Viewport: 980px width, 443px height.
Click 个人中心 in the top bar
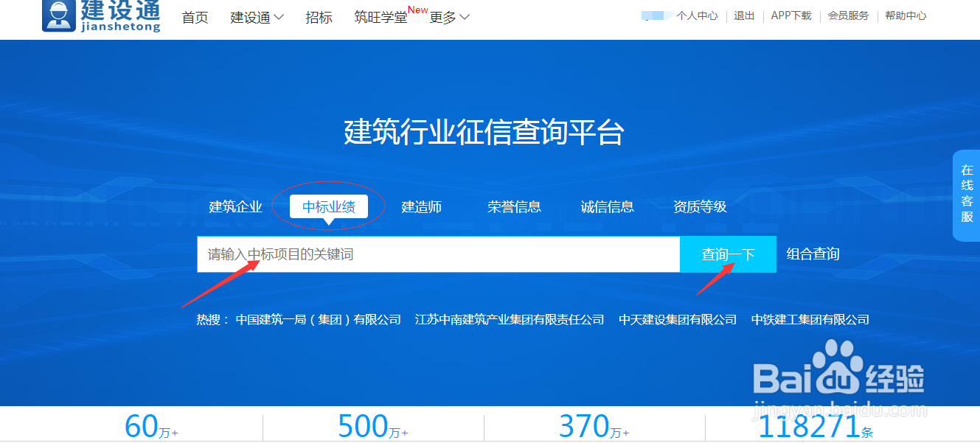pyautogui.click(x=698, y=15)
